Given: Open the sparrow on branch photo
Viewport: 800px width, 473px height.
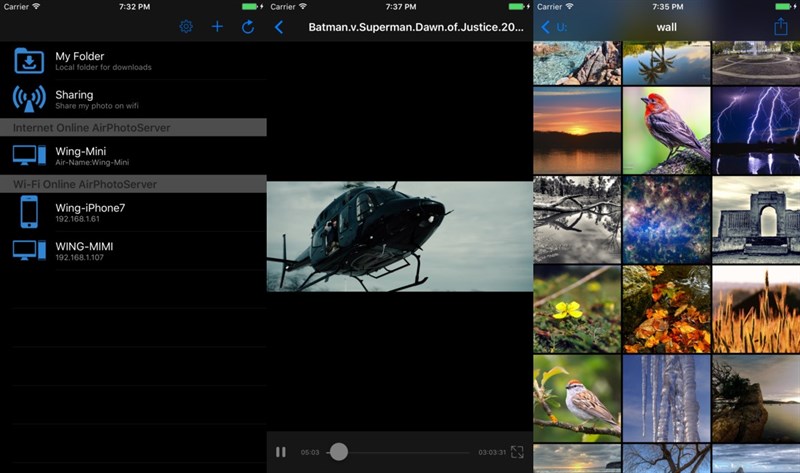Looking at the screenshot, I should point(577,399).
